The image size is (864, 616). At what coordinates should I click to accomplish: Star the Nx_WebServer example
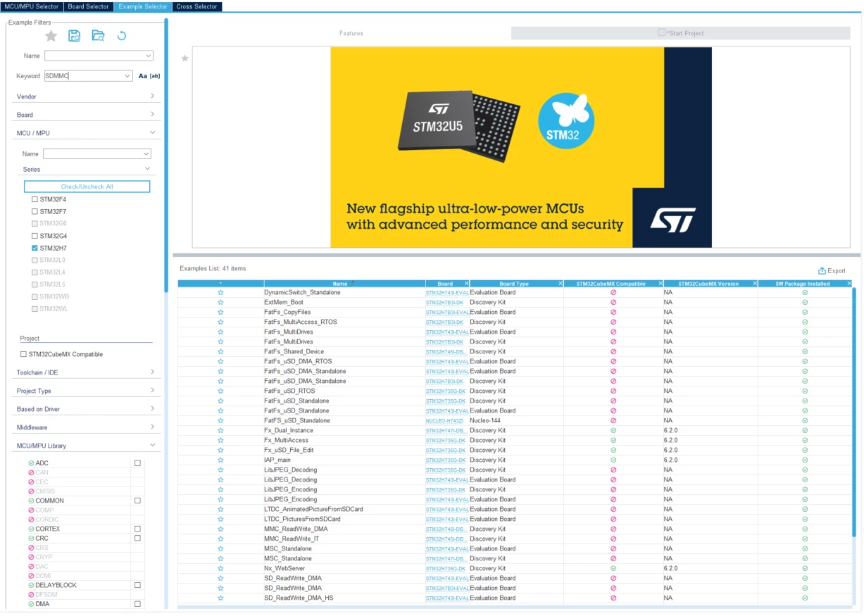coord(220,568)
